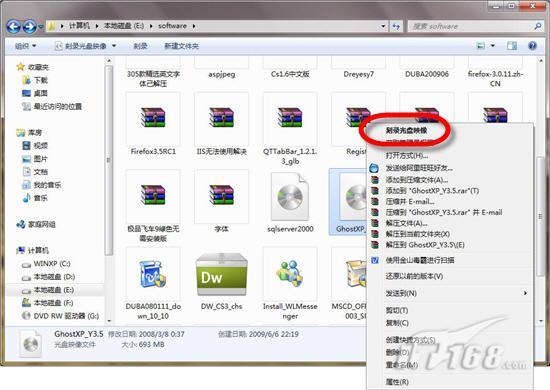The width and height of the screenshot is (550, 390).
Task: Click software in address breadcrumb
Action: (173, 26)
